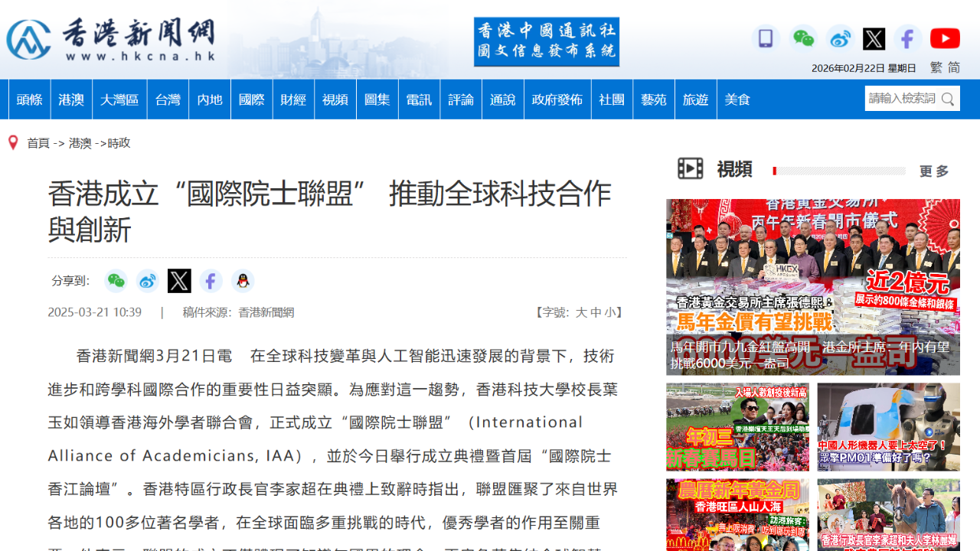Image resolution: width=980 pixels, height=551 pixels.
Task: Open the gold exchange ceremony video thumbnail
Action: pyautogui.click(x=812, y=287)
